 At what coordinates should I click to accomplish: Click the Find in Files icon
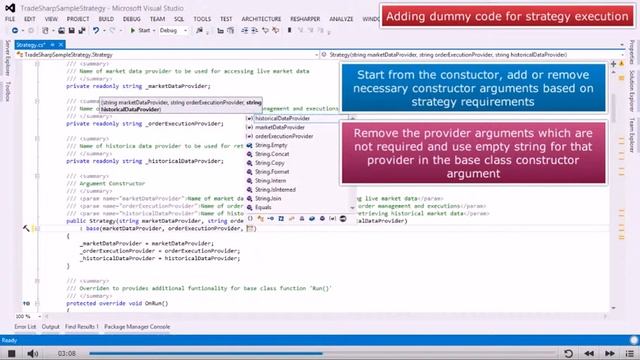pyautogui.click(x=199, y=31)
